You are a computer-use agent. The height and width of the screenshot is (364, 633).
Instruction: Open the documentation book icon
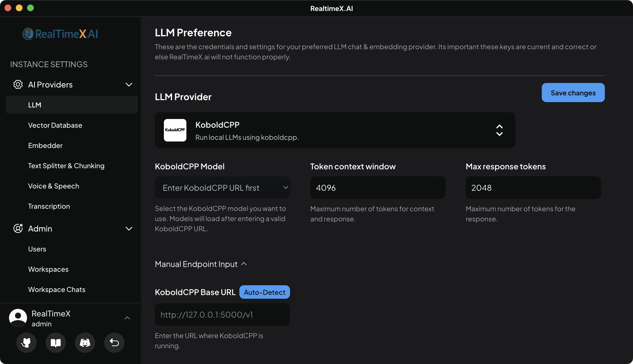pyautogui.click(x=55, y=343)
